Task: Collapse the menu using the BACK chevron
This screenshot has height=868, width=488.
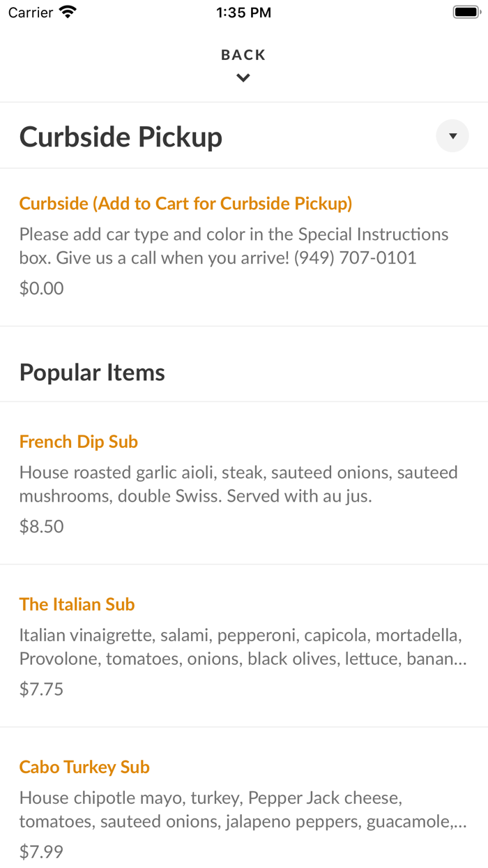Action: pos(243,77)
